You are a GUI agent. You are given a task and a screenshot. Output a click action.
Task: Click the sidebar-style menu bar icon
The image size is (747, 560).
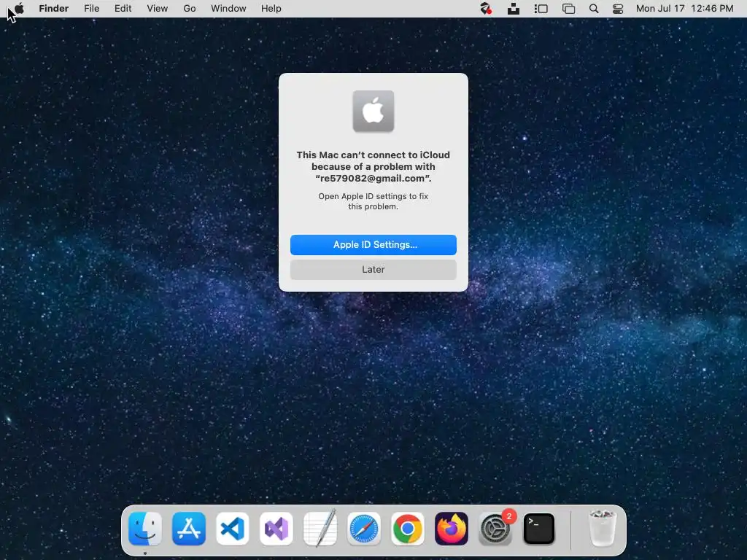pos(541,9)
